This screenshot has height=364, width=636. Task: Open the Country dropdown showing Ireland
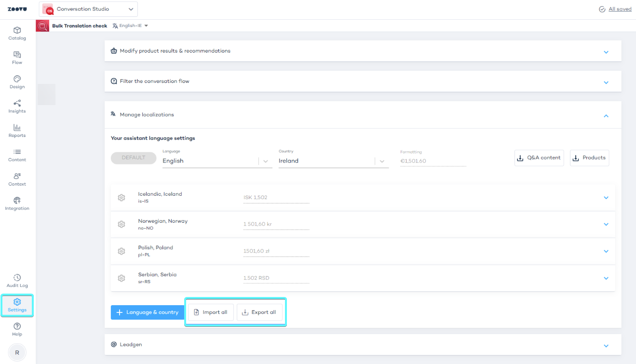(381, 161)
